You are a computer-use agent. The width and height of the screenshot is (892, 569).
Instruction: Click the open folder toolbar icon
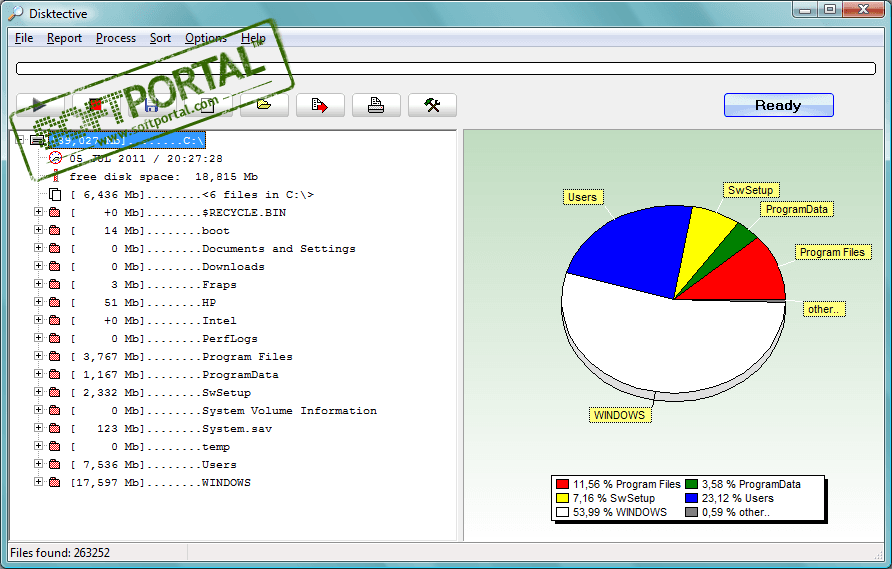(x=264, y=105)
